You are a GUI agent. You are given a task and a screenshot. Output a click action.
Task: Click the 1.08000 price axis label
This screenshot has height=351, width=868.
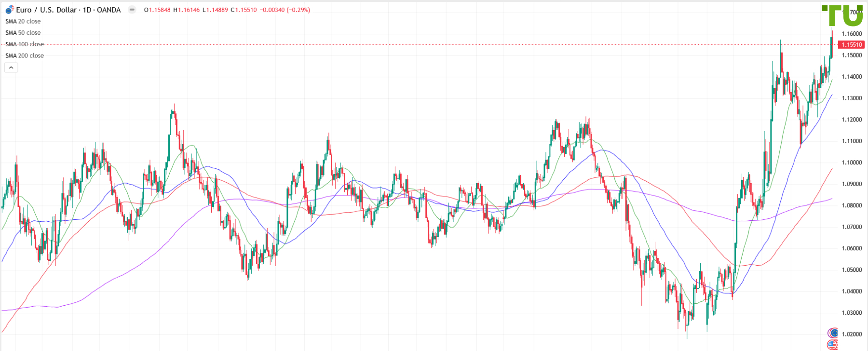tap(852, 205)
